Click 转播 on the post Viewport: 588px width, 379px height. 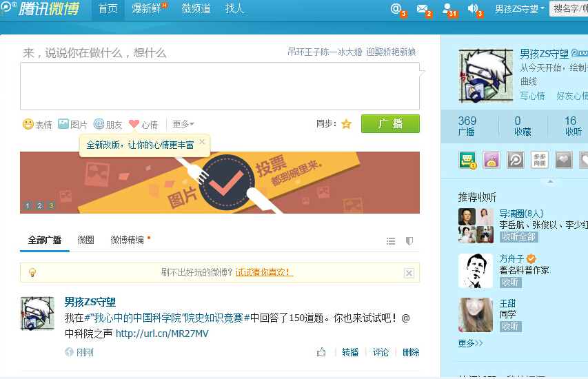[350, 352]
